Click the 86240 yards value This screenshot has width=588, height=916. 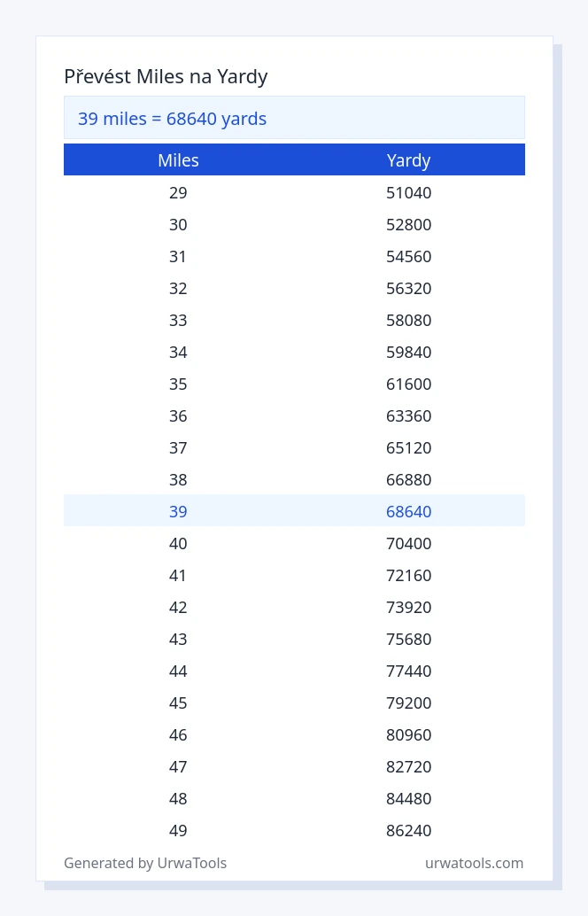pyautogui.click(x=409, y=830)
